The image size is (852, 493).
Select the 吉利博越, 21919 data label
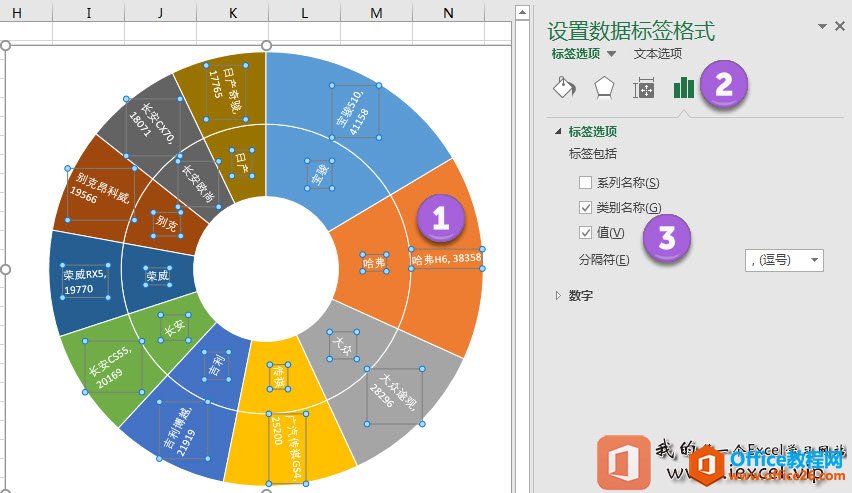pos(183,431)
